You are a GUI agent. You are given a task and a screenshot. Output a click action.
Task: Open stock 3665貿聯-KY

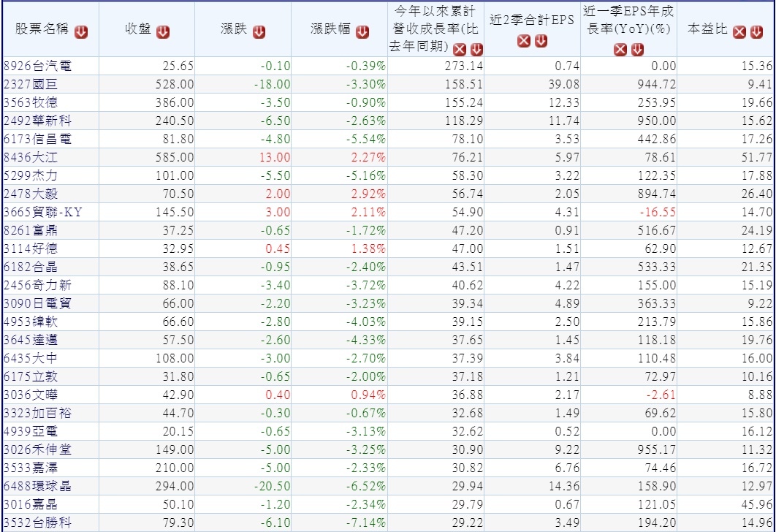coord(43,213)
